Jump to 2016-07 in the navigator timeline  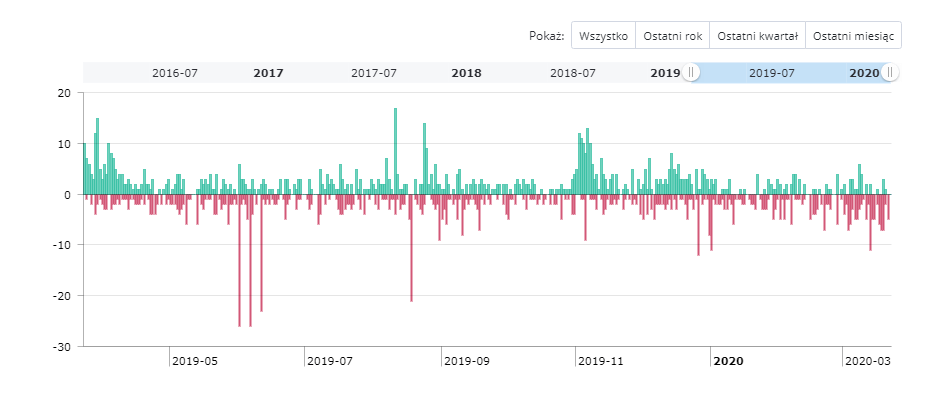pyautogui.click(x=175, y=74)
